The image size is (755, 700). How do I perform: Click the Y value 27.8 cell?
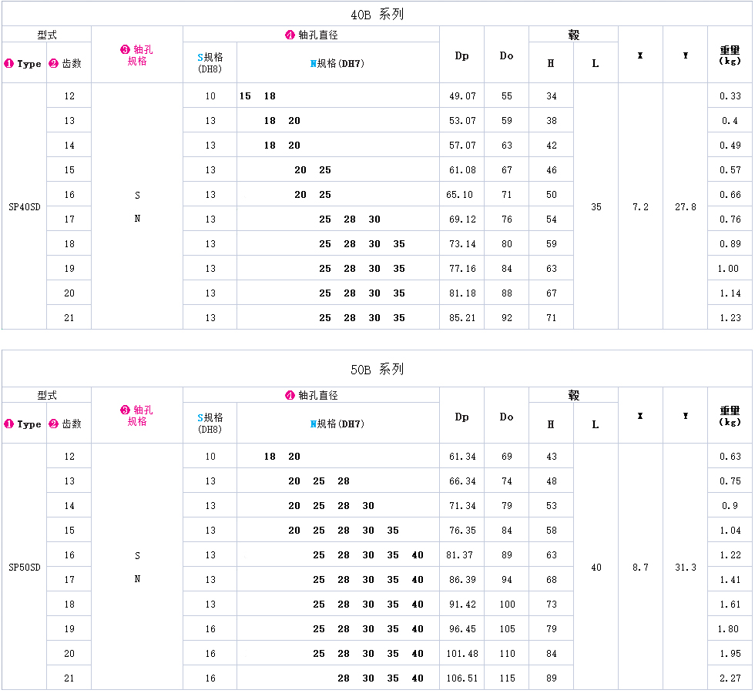coord(685,207)
